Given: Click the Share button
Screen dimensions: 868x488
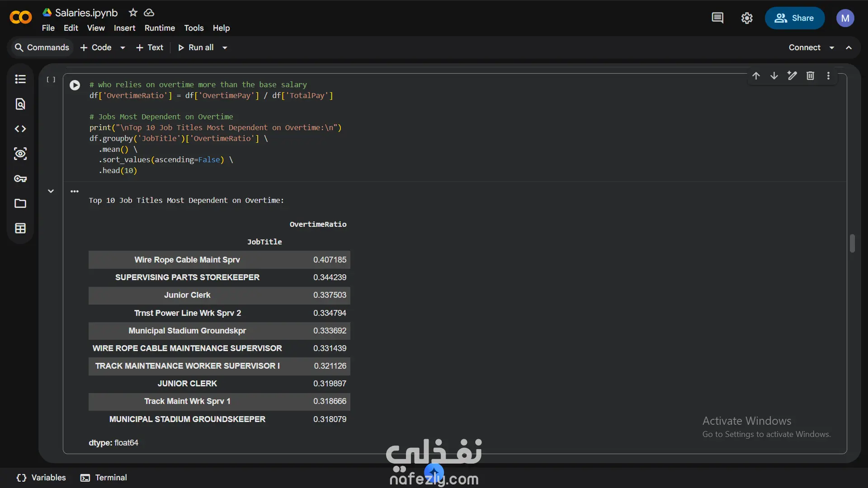Looking at the screenshot, I should [x=794, y=18].
